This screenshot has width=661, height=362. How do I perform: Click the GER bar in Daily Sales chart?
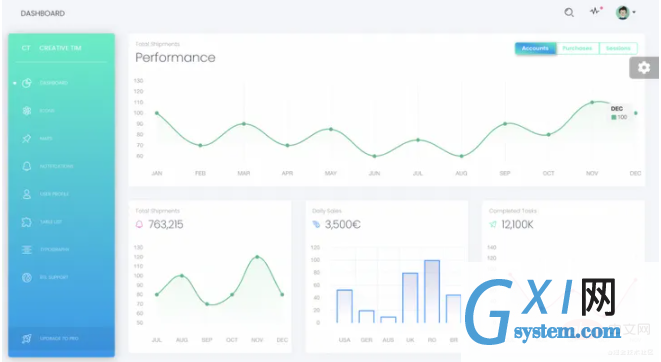point(366,316)
